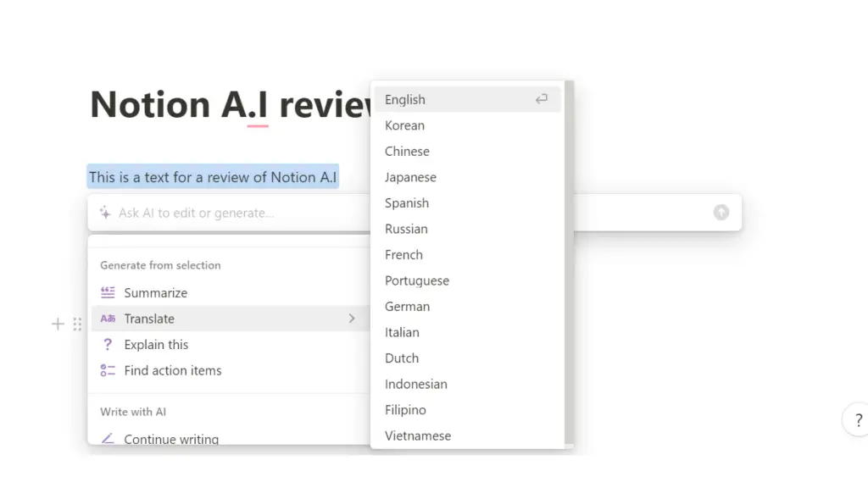Select Russian in the language list

[x=467, y=229]
